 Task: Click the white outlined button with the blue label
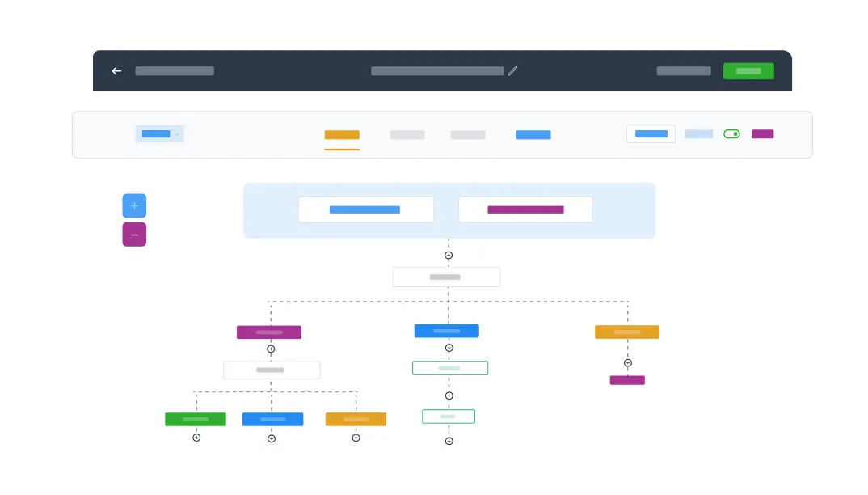tap(651, 134)
